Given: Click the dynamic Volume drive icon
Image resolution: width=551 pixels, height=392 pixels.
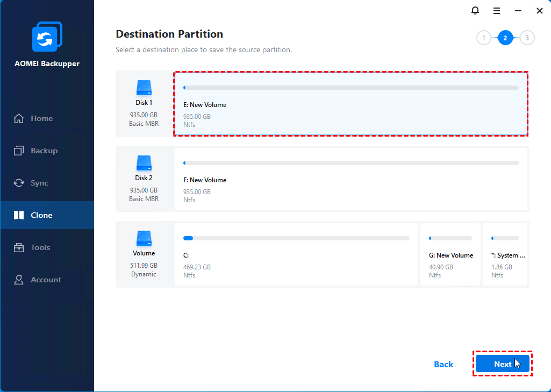Looking at the screenshot, I should 144,238.
